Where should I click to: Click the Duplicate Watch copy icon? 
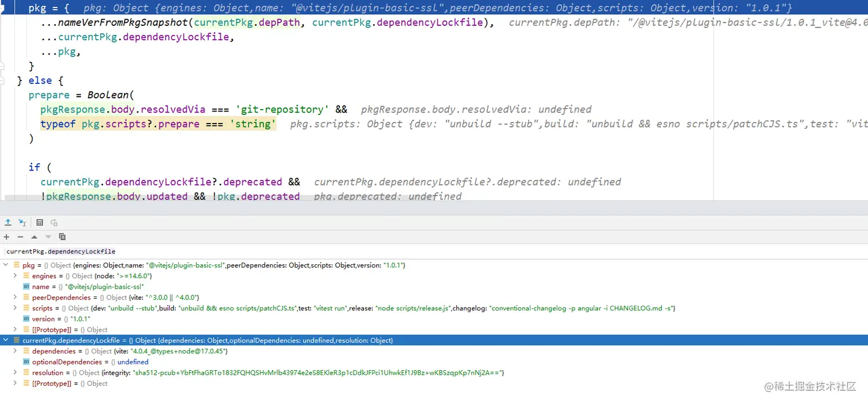pos(62,237)
